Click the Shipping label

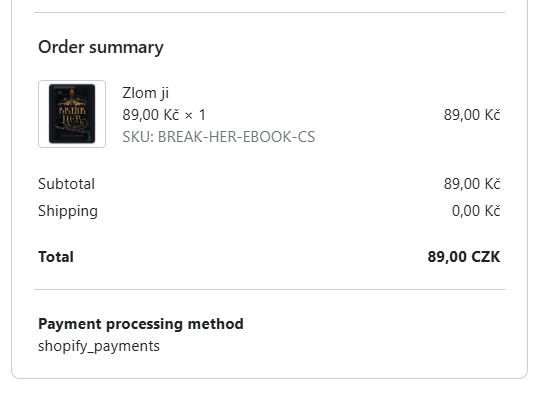68,211
